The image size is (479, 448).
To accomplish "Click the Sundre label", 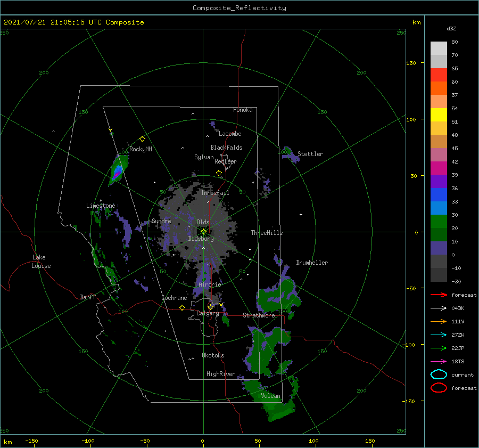I will [161, 221].
